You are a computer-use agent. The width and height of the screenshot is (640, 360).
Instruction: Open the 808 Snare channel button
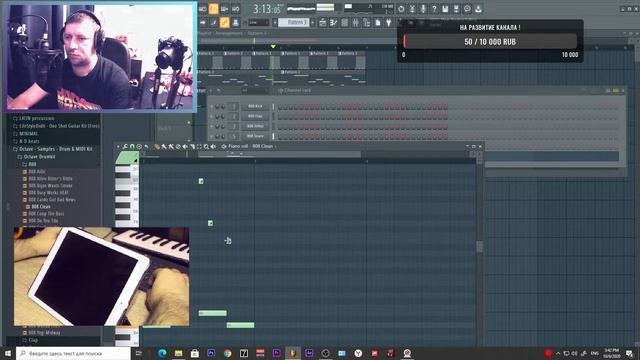pyautogui.click(x=255, y=136)
